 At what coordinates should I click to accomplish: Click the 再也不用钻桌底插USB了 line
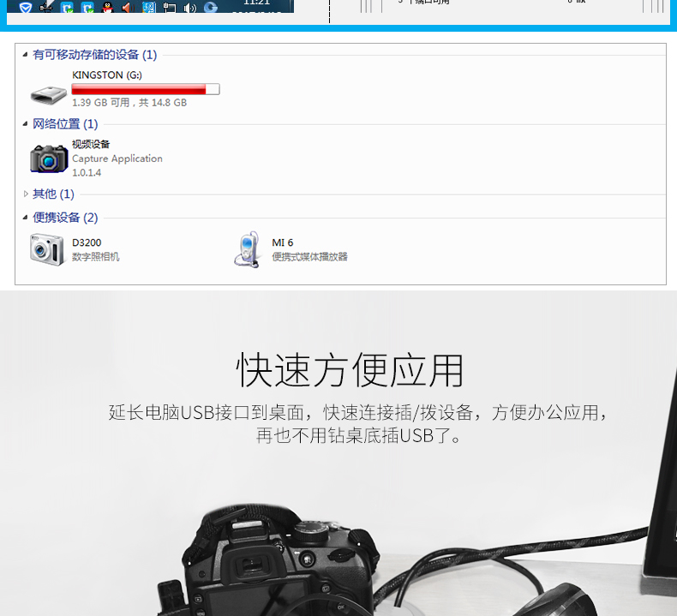click(x=359, y=435)
